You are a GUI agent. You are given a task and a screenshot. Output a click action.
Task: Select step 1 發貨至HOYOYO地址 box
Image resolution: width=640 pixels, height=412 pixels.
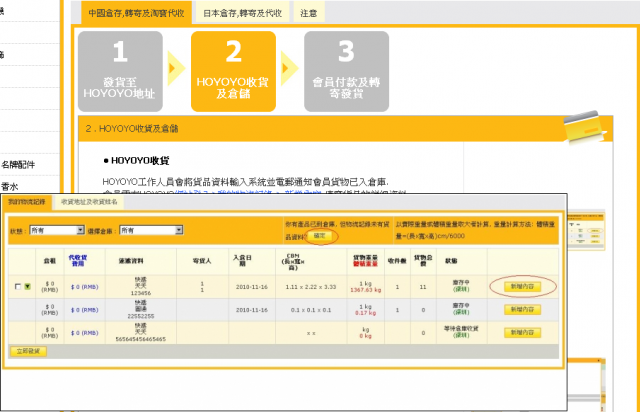[120, 71]
